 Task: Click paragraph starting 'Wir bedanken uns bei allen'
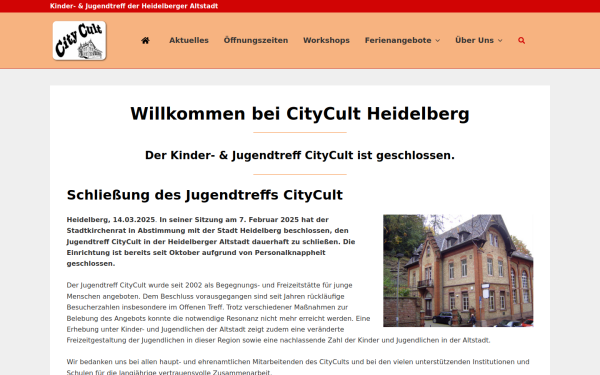298,367
